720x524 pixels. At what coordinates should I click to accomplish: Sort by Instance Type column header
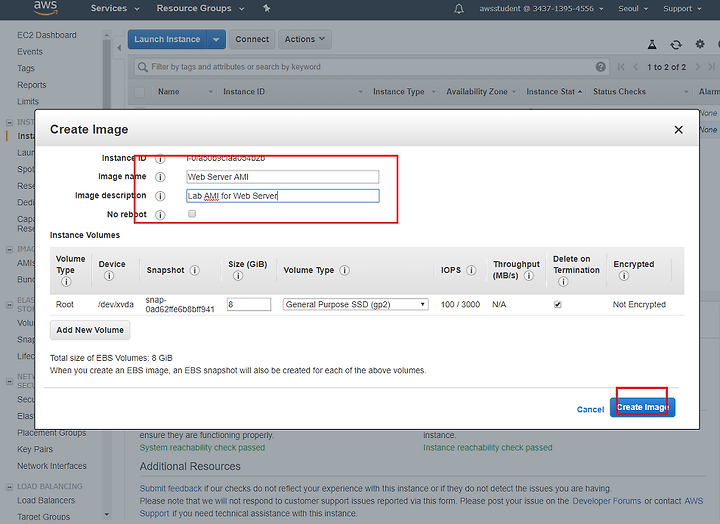pyautogui.click(x=404, y=92)
